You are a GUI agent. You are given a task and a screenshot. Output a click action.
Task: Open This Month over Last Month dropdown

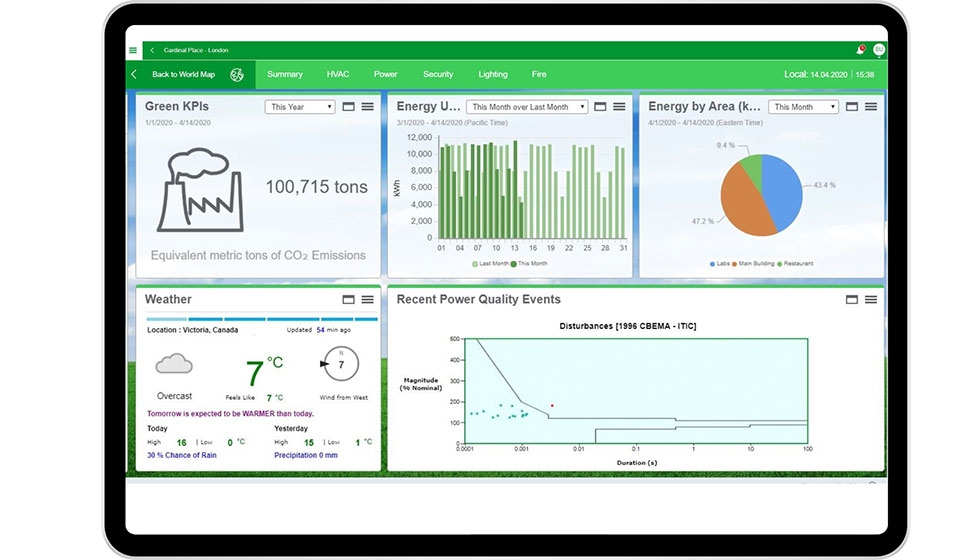tap(527, 107)
